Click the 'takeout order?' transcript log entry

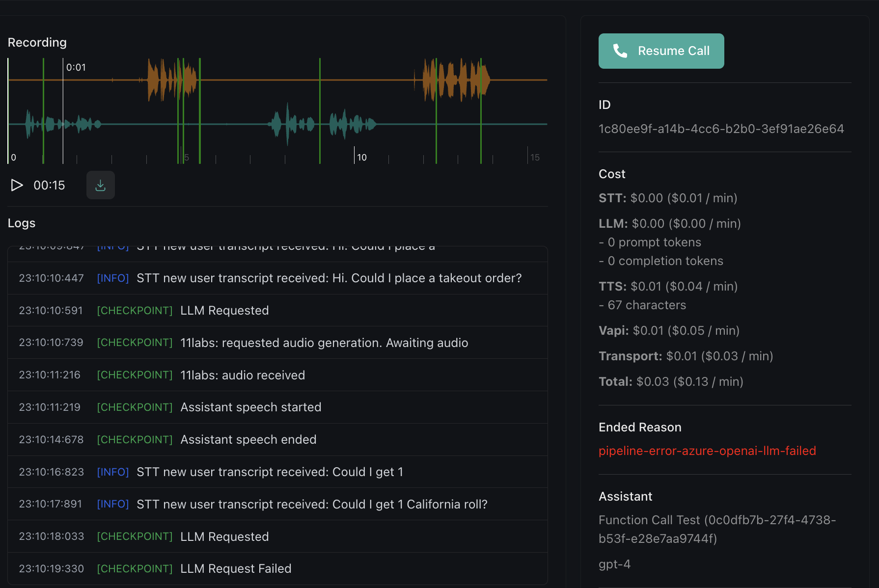[329, 278]
